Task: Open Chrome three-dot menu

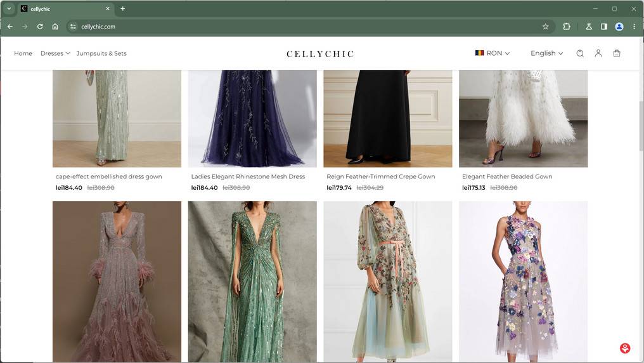Action: click(x=634, y=26)
